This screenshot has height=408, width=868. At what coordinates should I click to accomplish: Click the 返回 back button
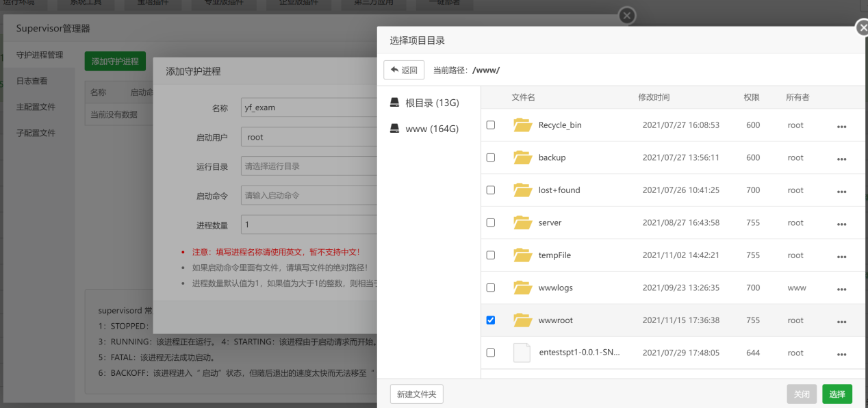click(404, 70)
